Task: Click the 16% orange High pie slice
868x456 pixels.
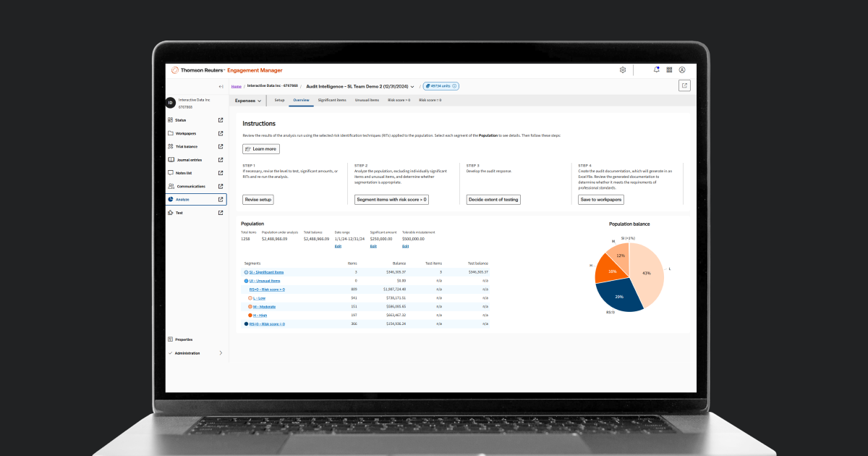Action: [611, 271]
